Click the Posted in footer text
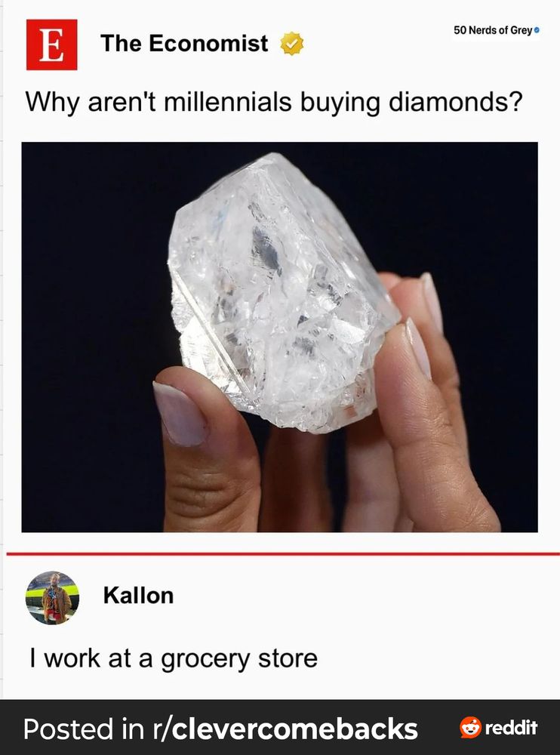 83,728
